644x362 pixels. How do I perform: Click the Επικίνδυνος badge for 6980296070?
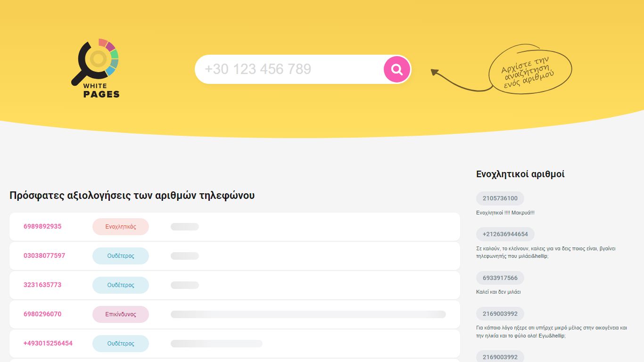pos(121,314)
